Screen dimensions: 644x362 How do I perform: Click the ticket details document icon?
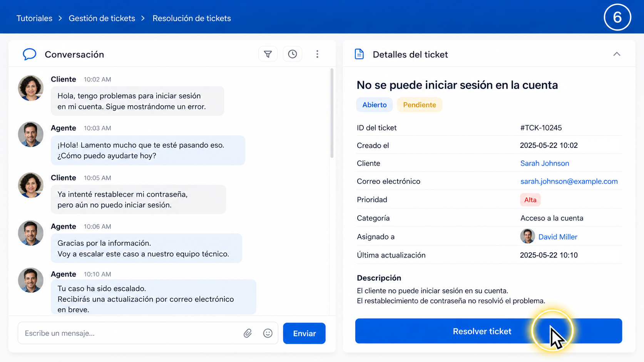coord(359,54)
